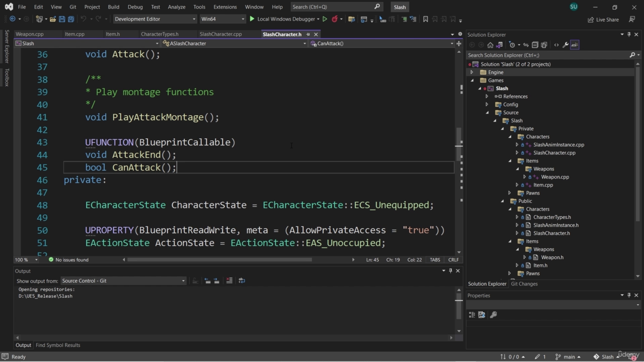
Task: Open the Git Changes tab
Action: [x=524, y=284]
